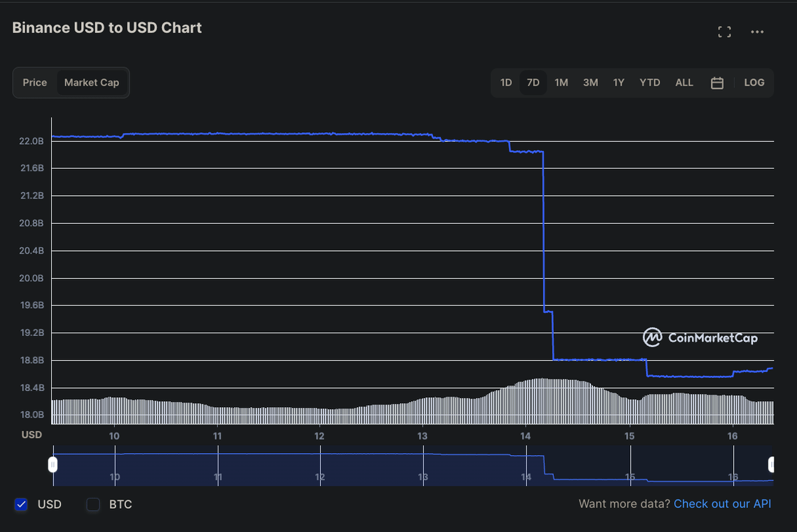Enable the BTC checkbox

click(94, 504)
